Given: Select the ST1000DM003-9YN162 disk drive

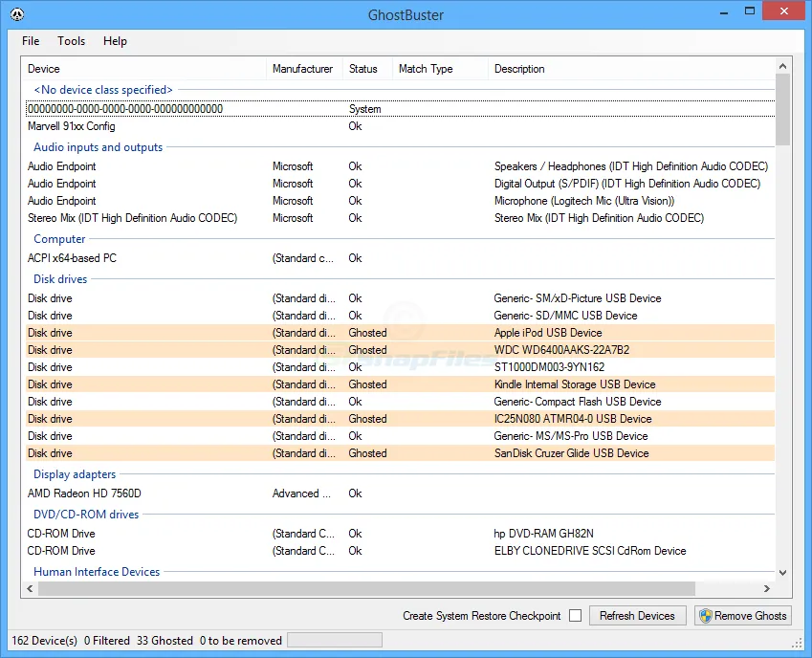Looking at the screenshot, I should point(401,367).
